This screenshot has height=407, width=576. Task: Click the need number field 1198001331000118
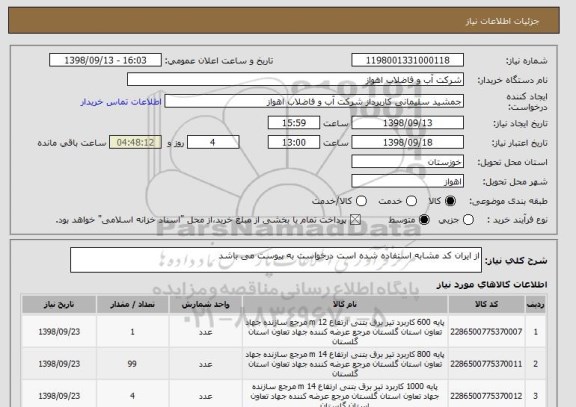[x=407, y=60]
